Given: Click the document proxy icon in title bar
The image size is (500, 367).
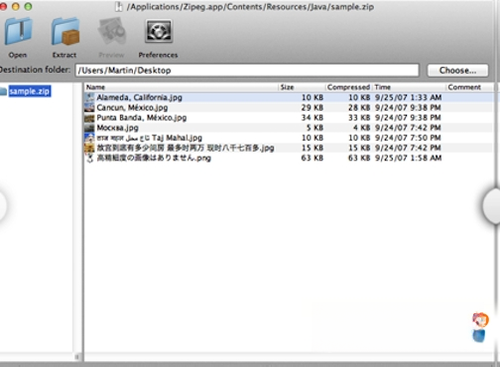Looking at the screenshot, I should (x=119, y=7).
